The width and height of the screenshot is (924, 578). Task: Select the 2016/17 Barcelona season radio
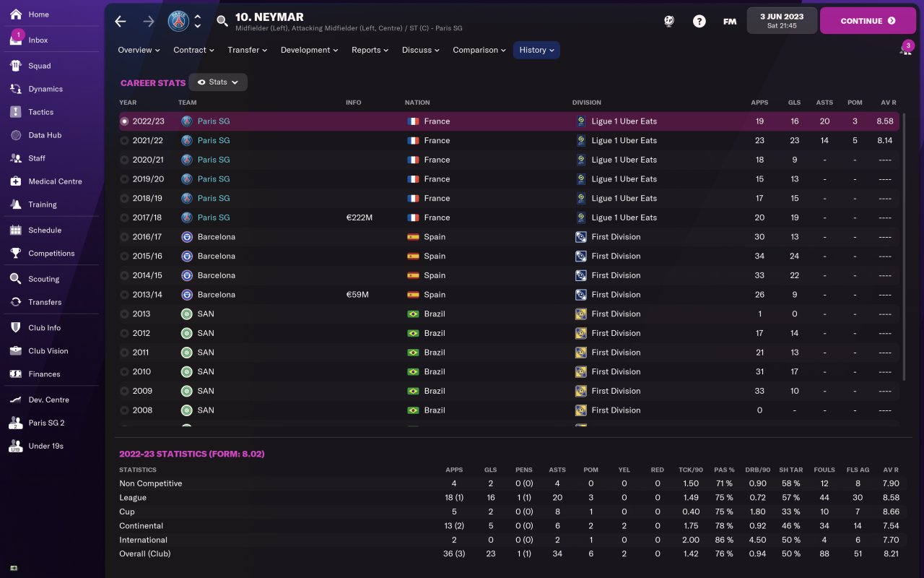tap(125, 237)
